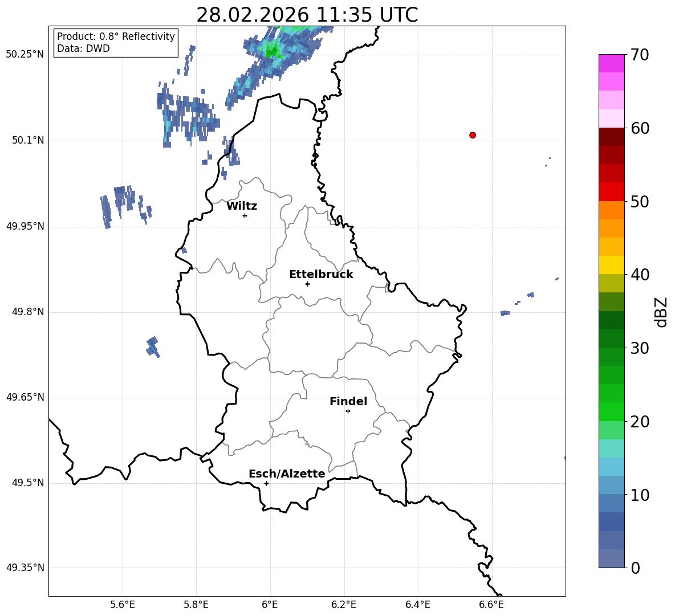Click the 49.35°N latitude label
The height and width of the screenshot is (616, 675).
pyautogui.click(x=25, y=568)
